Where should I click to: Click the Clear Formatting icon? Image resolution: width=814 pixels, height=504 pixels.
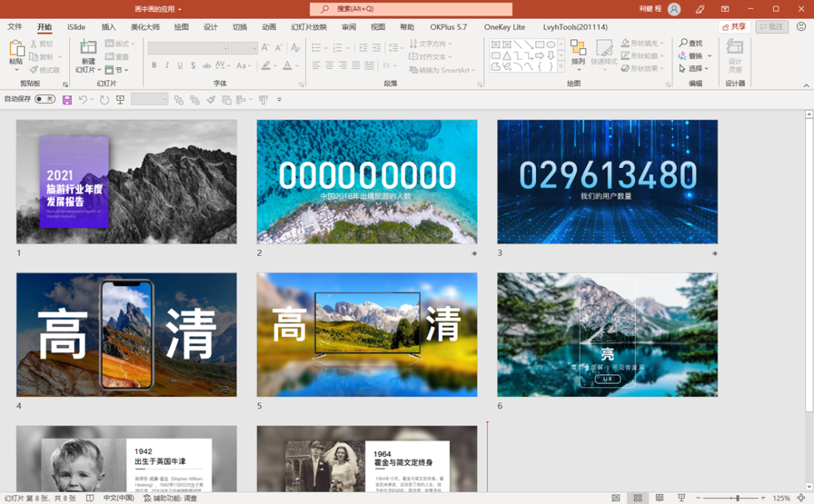click(x=295, y=47)
